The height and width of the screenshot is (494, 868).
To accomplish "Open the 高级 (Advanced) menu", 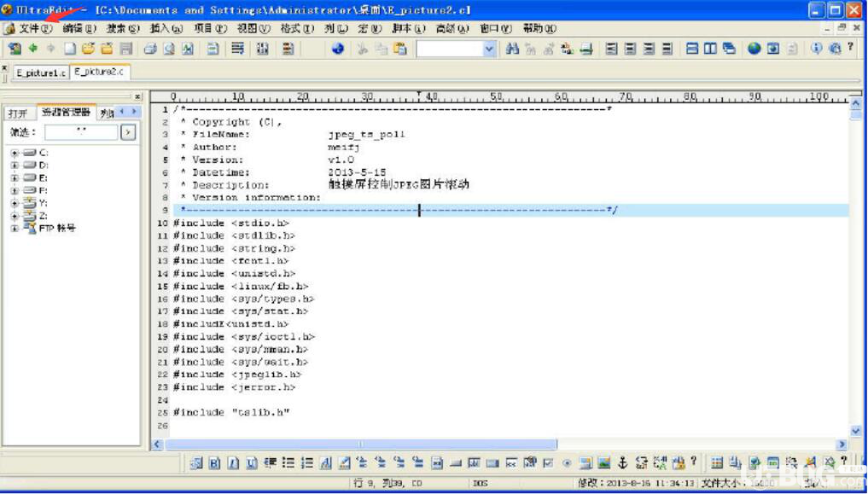I will tap(452, 28).
